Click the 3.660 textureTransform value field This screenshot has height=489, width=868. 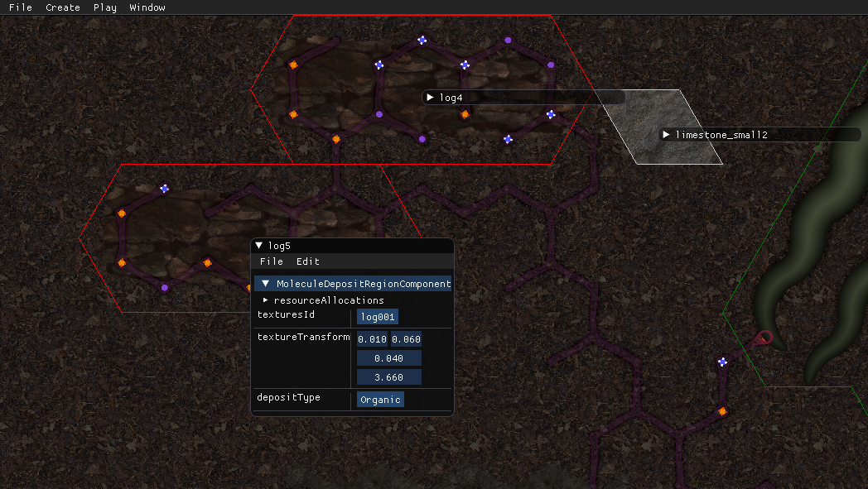(388, 377)
